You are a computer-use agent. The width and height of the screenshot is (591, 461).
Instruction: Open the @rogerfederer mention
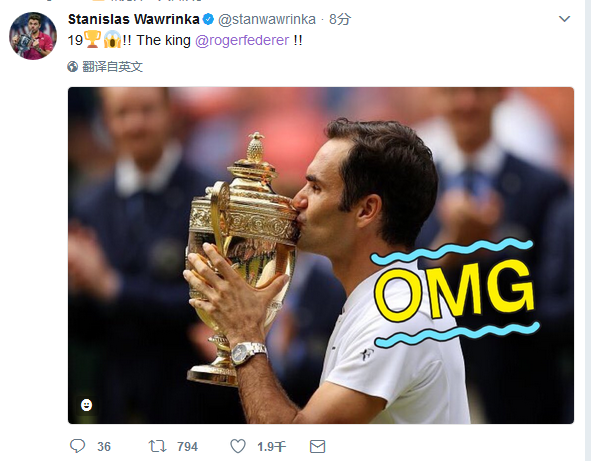[x=242, y=40]
